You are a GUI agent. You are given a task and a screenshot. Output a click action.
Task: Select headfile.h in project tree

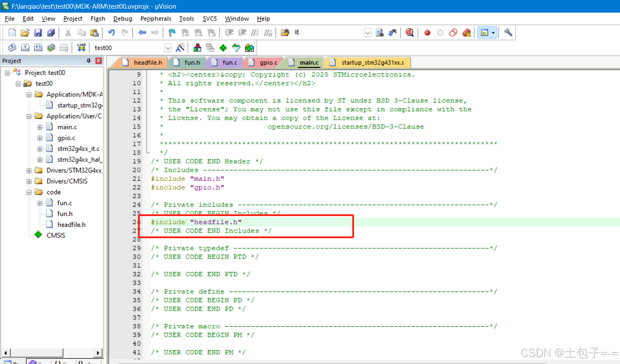point(71,225)
